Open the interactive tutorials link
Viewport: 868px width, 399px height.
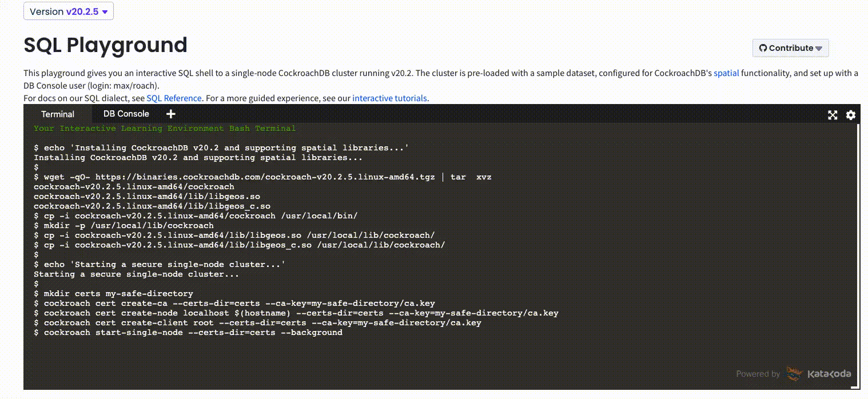click(x=389, y=98)
